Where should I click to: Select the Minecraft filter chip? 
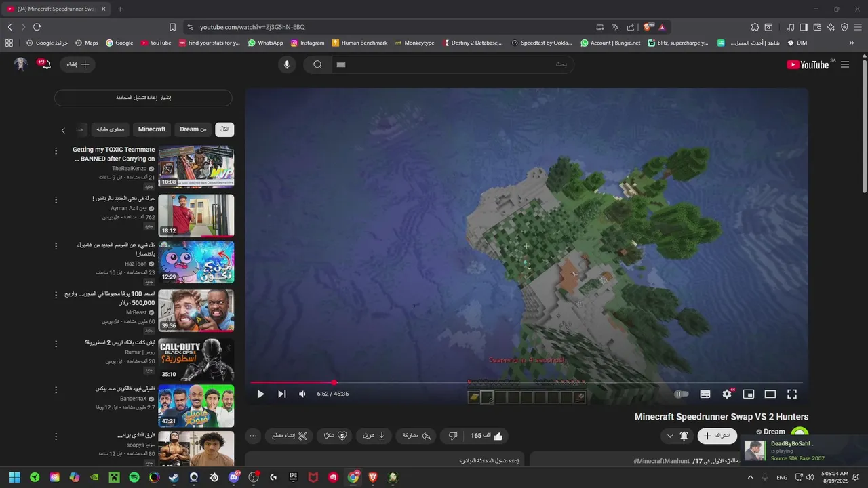coord(152,129)
